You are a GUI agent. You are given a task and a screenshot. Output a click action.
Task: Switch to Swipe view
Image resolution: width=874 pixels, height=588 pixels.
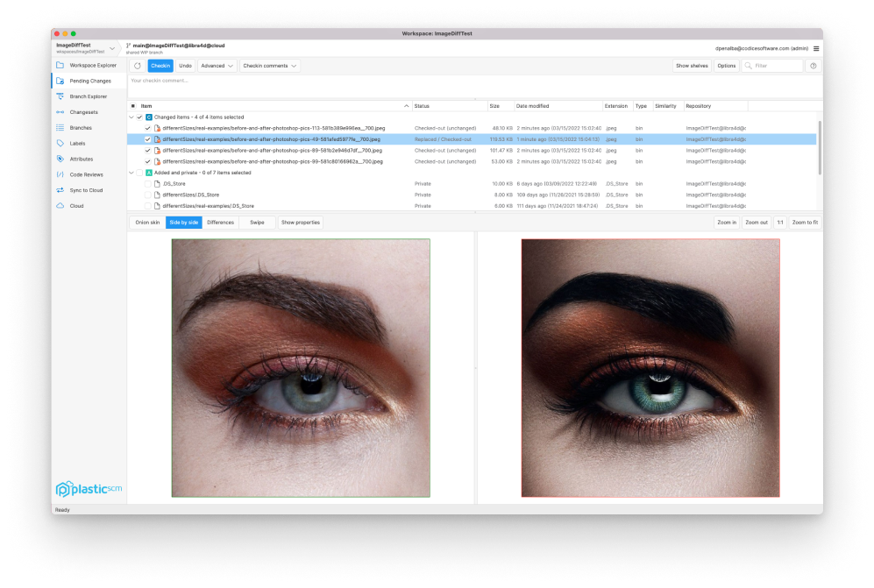(257, 223)
